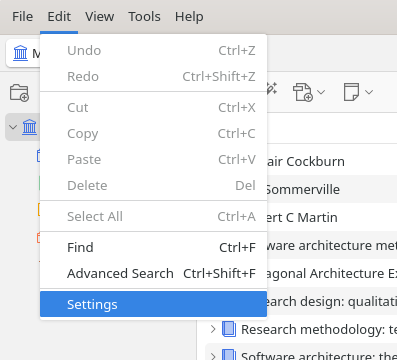Select the library building icon in tree
The image size is (397, 360).
pyautogui.click(x=30, y=127)
